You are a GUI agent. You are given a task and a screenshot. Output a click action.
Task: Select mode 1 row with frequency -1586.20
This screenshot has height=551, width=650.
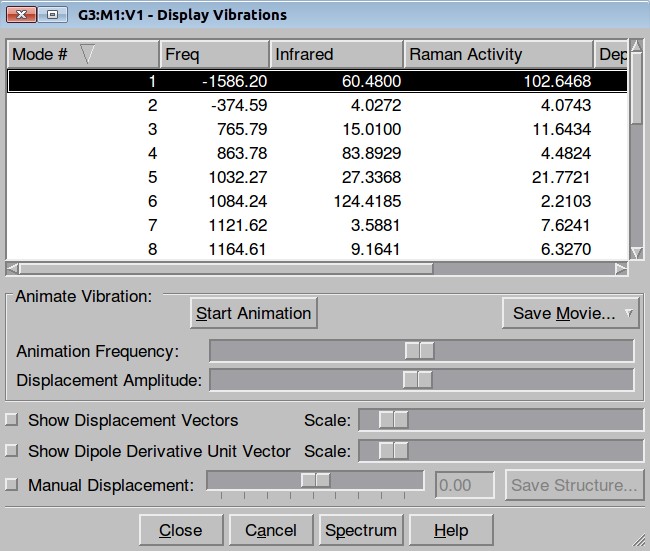point(317,81)
